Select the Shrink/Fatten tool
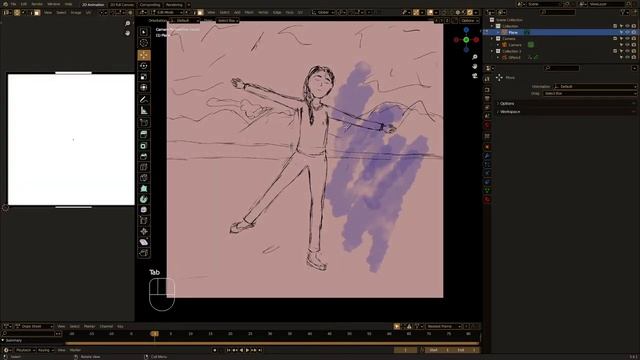Viewport: 640px width, 360px height. coord(144,231)
